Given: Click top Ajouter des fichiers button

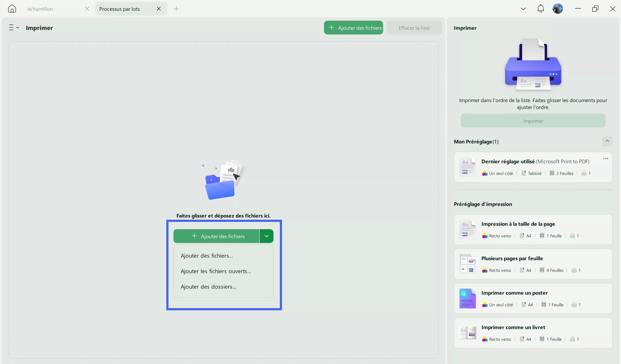Looking at the screenshot, I should (x=353, y=28).
